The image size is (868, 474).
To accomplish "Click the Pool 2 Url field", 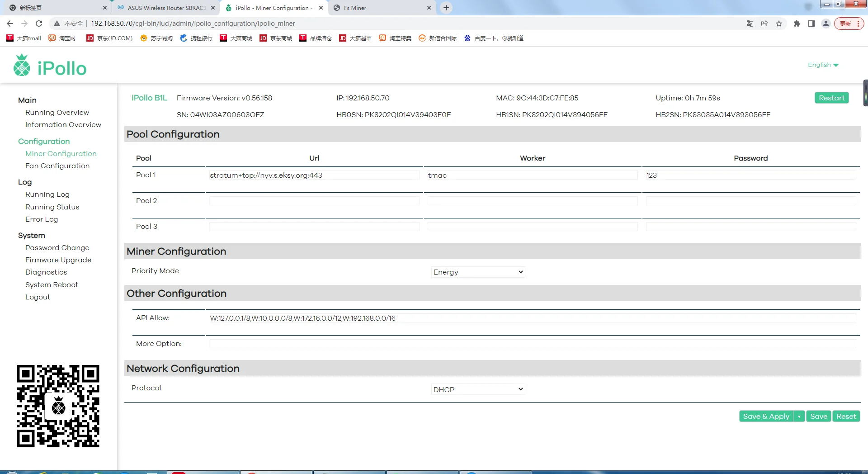I will pos(314,201).
